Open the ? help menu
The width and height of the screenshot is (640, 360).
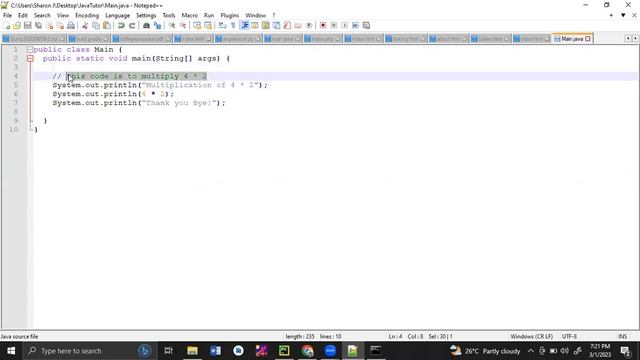pyautogui.click(x=273, y=15)
